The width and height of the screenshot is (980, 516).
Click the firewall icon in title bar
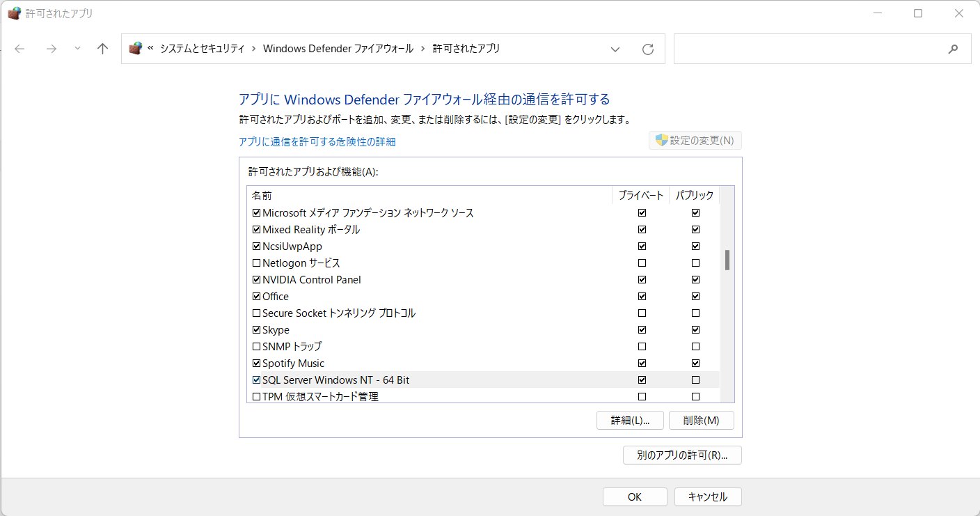[14, 13]
